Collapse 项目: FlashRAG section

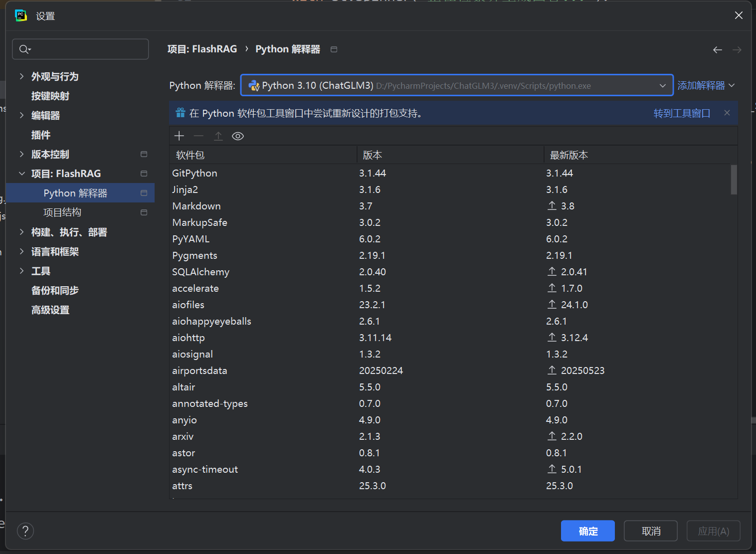(x=21, y=174)
